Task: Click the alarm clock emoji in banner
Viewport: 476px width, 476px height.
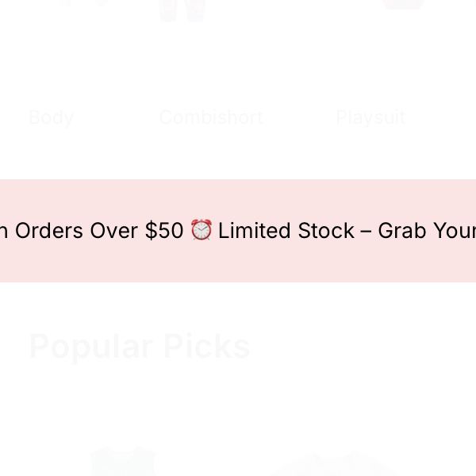Action: click(x=202, y=230)
